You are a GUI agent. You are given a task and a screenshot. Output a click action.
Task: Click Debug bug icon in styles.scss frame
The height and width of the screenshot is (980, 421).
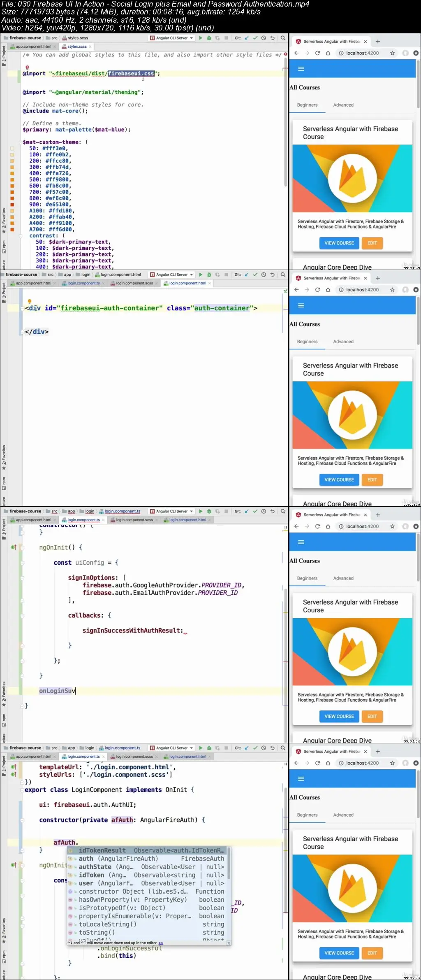(x=209, y=38)
